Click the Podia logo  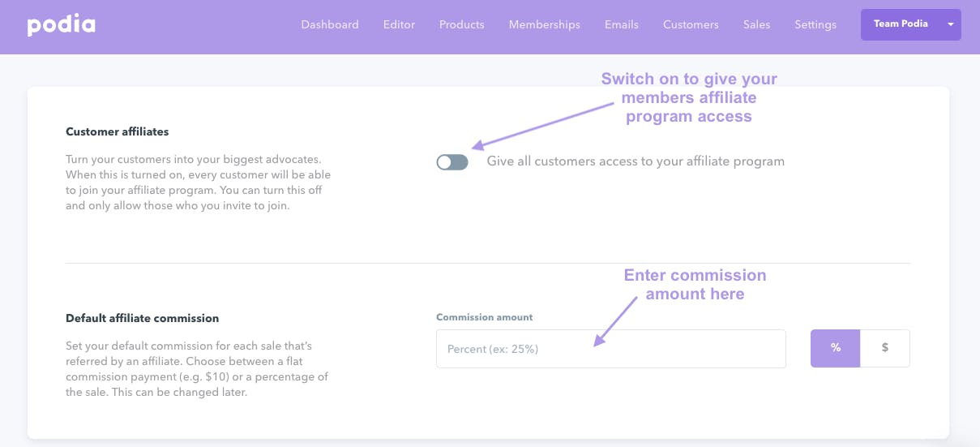61,25
